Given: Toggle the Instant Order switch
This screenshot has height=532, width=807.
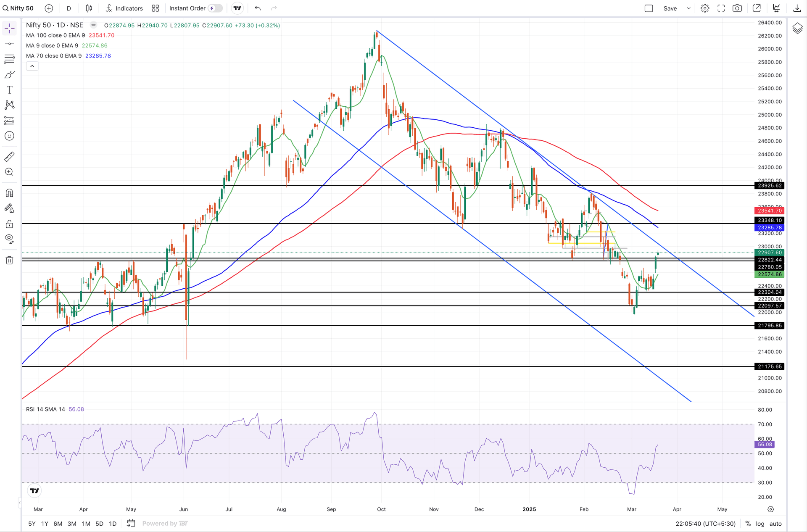Looking at the screenshot, I should tap(215, 8).
